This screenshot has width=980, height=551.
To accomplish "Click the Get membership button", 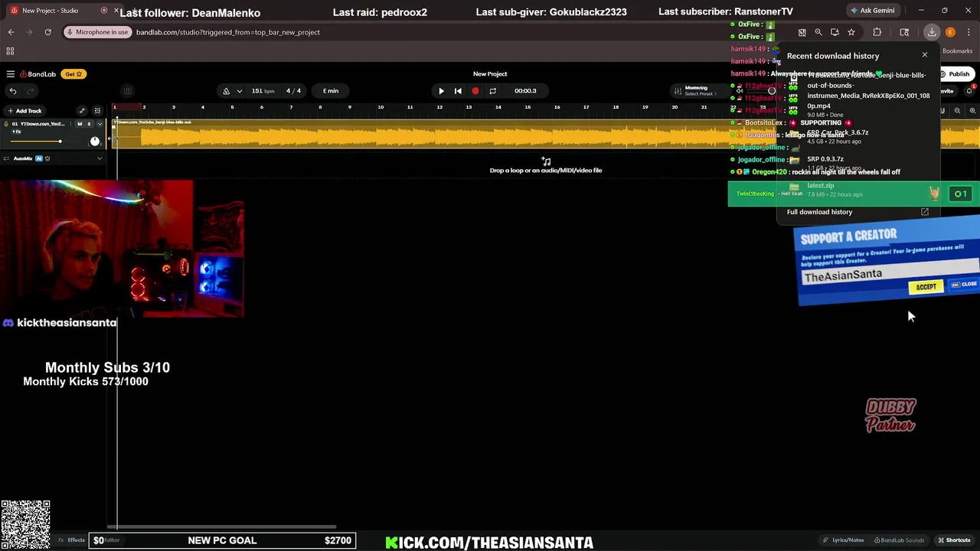I will click(x=73, y=74).
